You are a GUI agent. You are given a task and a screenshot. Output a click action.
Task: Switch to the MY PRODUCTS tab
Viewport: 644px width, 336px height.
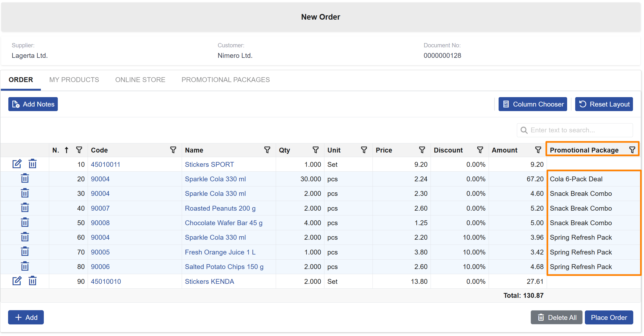pos(74,80)
